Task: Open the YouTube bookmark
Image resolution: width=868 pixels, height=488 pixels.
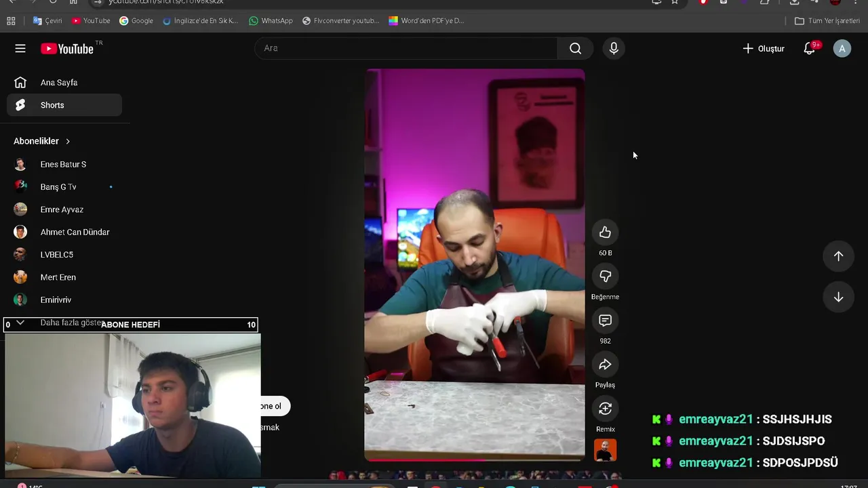Action: coord(91,20)
